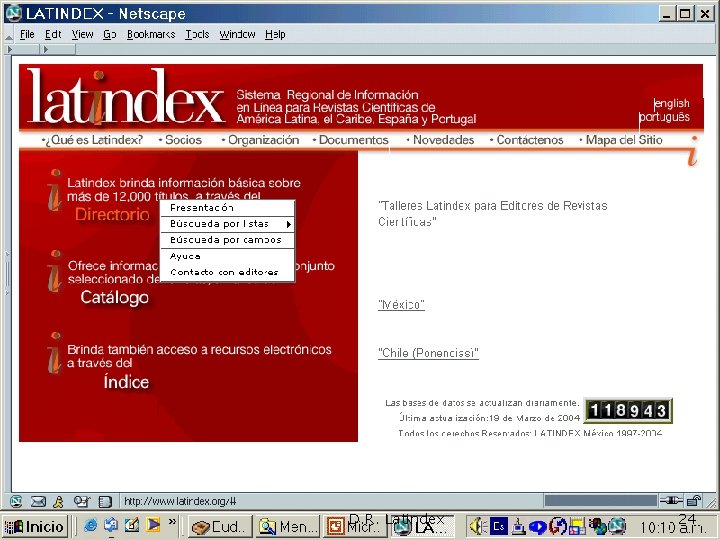
Task: Open the Address Book icon in status bar
Action: pyautogui.click(x=105, y=501)
